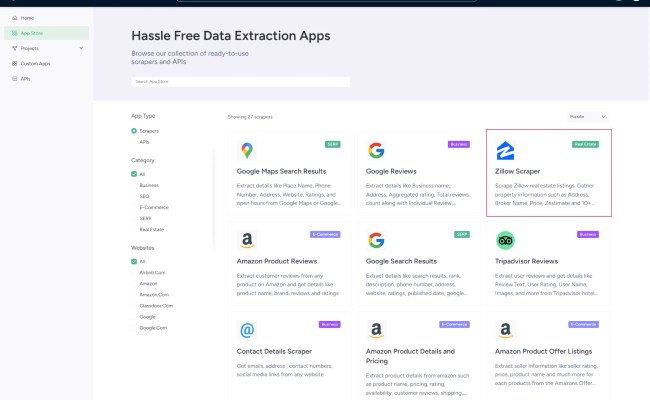This screenshot has width=650, height=400.
Task: Open Google Maps Search Results scraper
Action: tap(281, 171)
